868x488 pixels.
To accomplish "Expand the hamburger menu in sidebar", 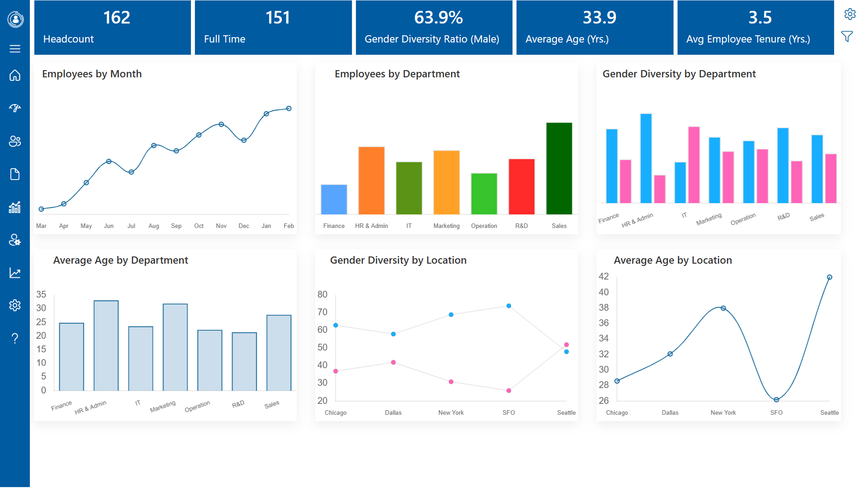I will [x=15, y=49].
